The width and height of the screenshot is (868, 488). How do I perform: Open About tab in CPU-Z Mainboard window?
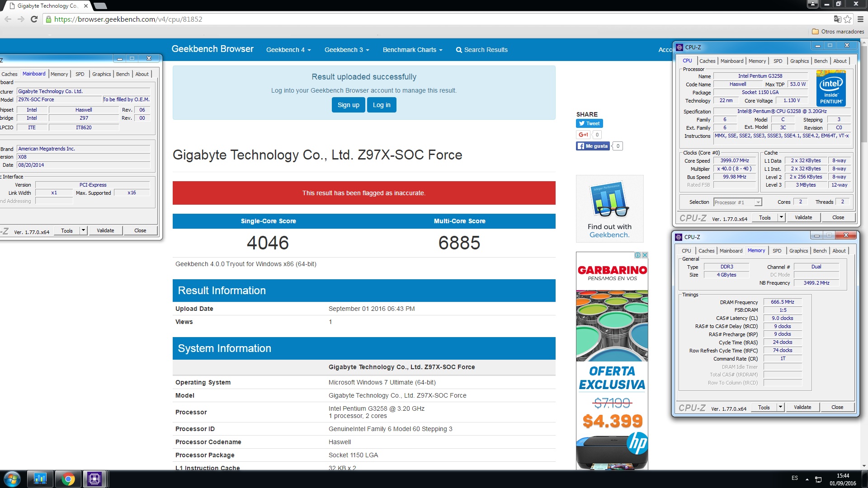[142, 74]
